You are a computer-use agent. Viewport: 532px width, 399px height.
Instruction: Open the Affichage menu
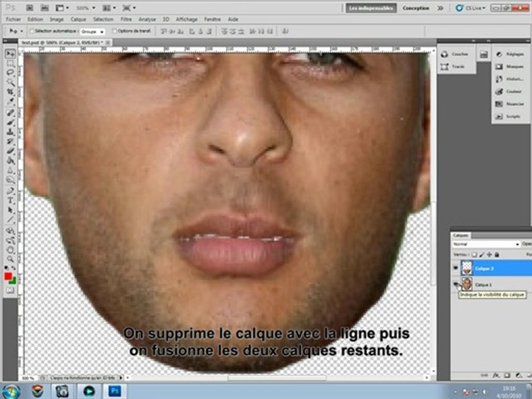[187, 19]
